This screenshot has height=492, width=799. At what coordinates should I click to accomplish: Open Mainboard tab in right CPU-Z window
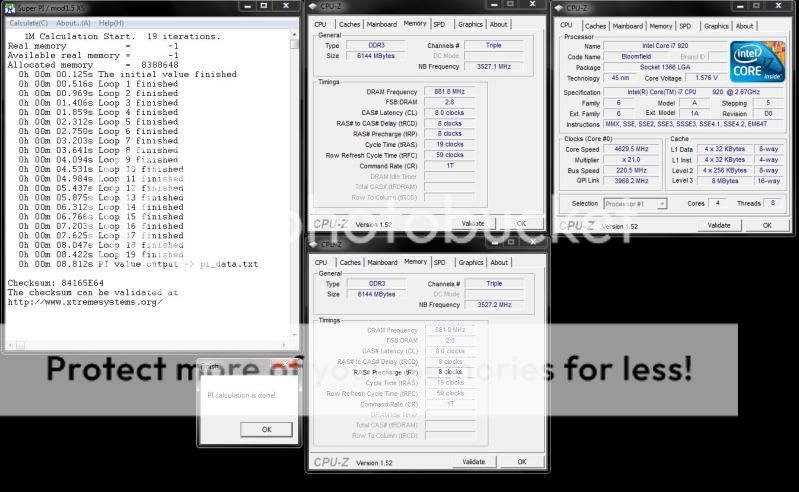[x=627, y=26]
